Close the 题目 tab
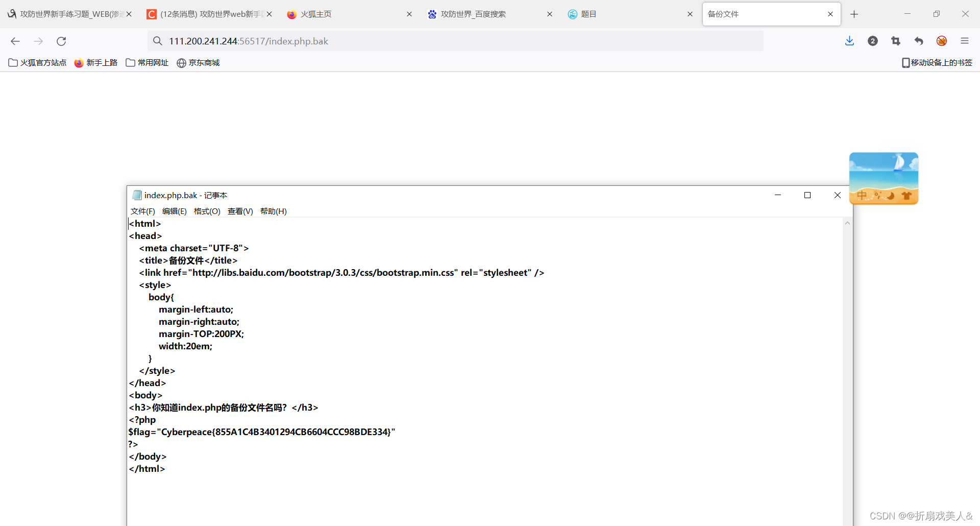Image resolution: width=980 pixels, height=526 pixels. (690, 14)
